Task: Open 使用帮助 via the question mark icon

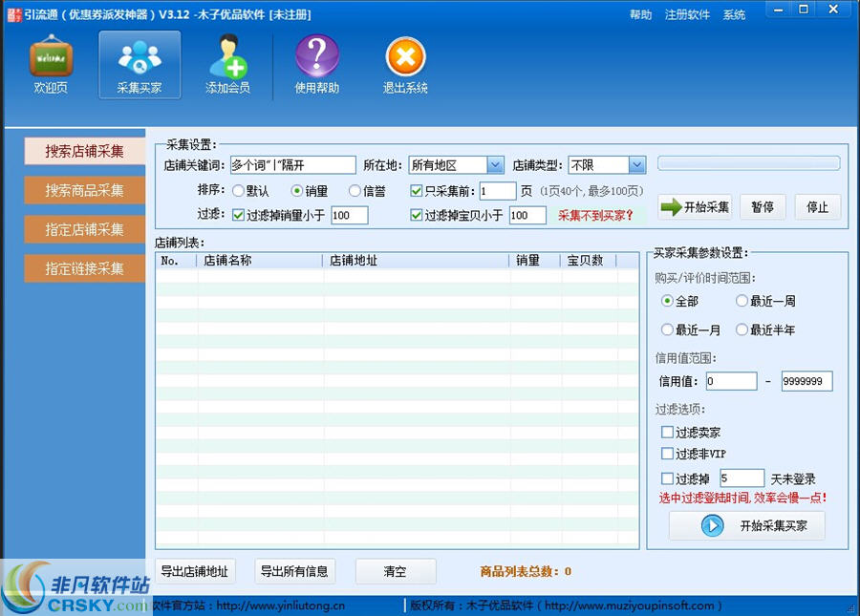Action: coord(316,59)
